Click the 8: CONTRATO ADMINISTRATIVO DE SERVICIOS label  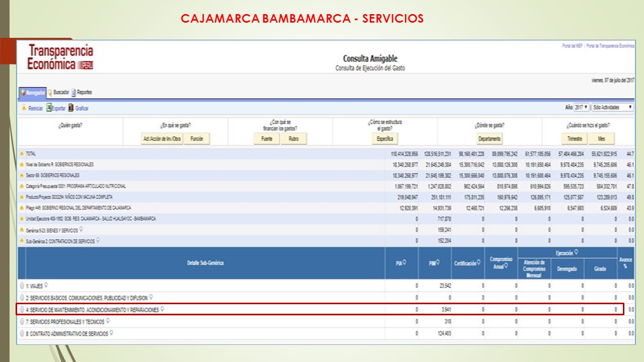click(x=67, y=333)
